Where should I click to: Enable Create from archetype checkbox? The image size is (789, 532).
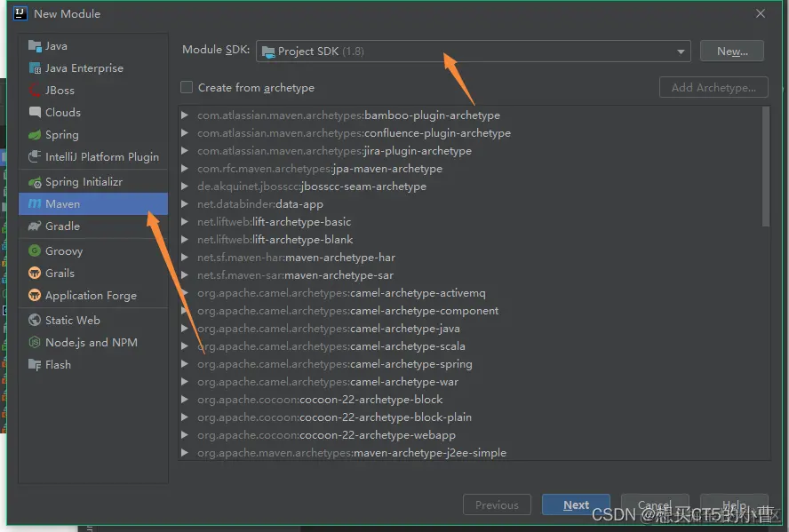[187, 88]
